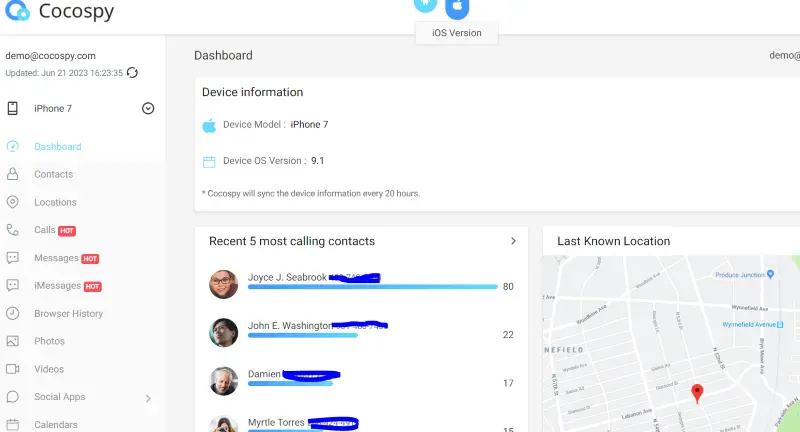This screenshot has height=432, width=800.
Task: Click the iPhone 7 device icon in sidebar
Action: pos(13,108)
